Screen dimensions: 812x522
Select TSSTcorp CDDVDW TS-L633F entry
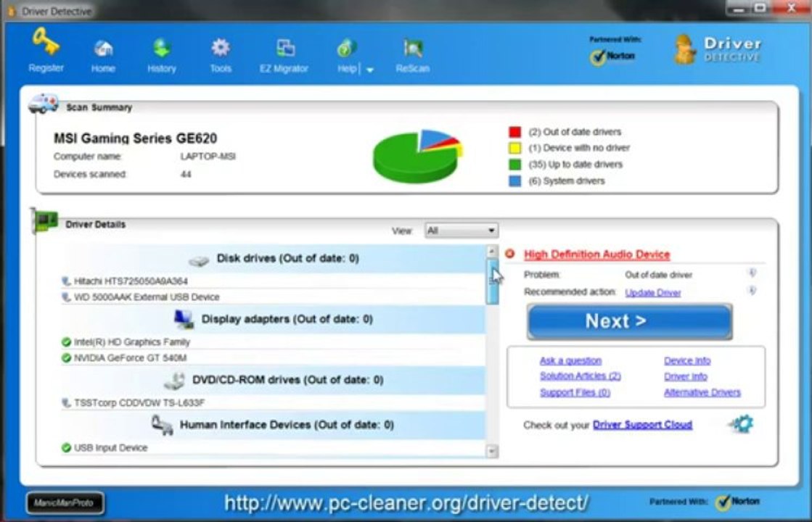(139, 402)
